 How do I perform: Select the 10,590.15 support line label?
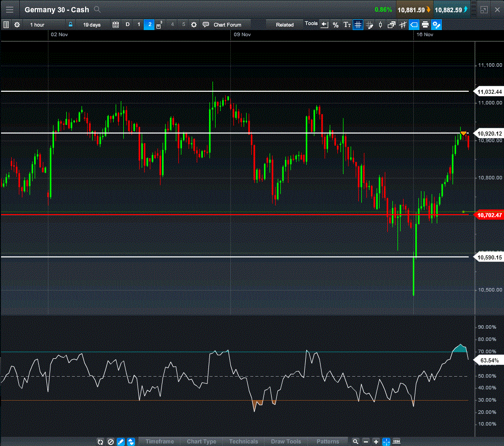pos(489,257)
